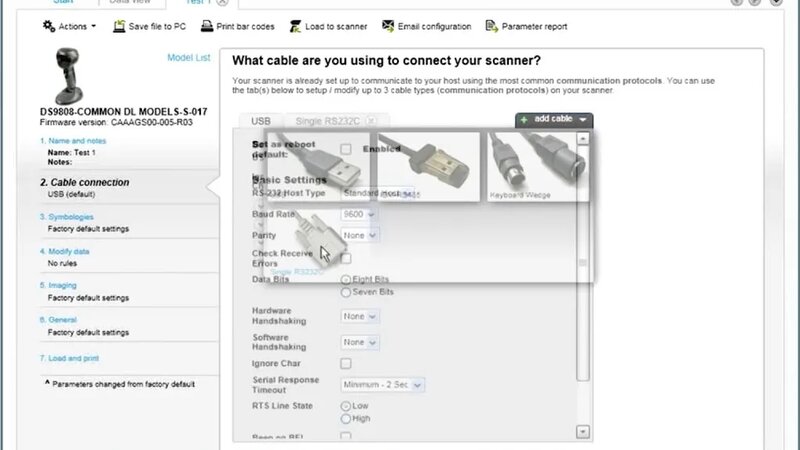Click the Print bar codes icon
This screenshot has height=450, width=800.
click(x=207, y=27)
